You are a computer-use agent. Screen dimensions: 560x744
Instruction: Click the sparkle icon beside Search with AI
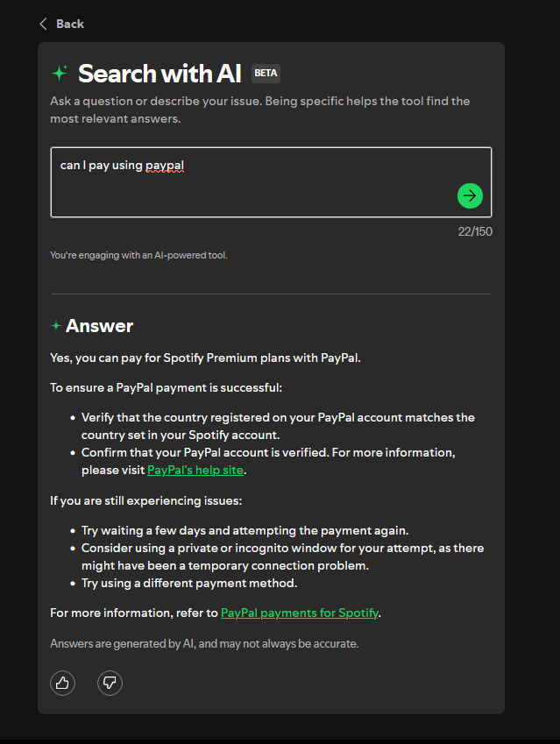pyautogui.click(x=60, y=73)
